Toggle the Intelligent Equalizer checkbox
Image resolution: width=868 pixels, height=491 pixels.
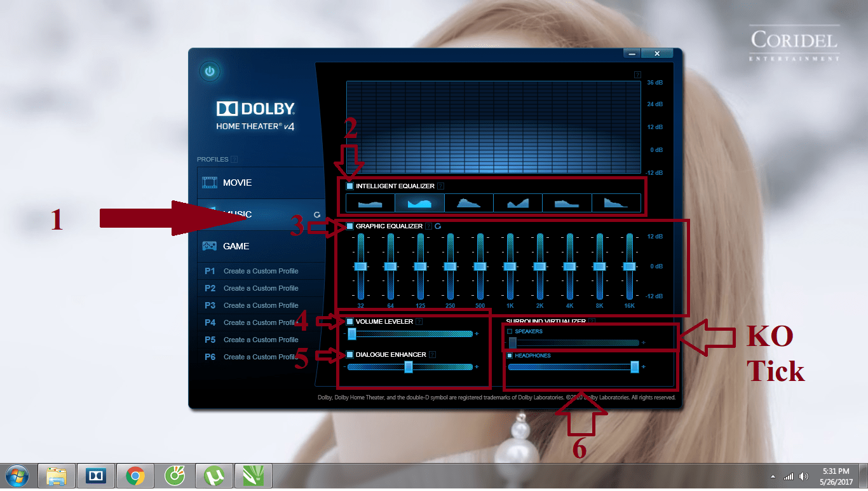350,186
